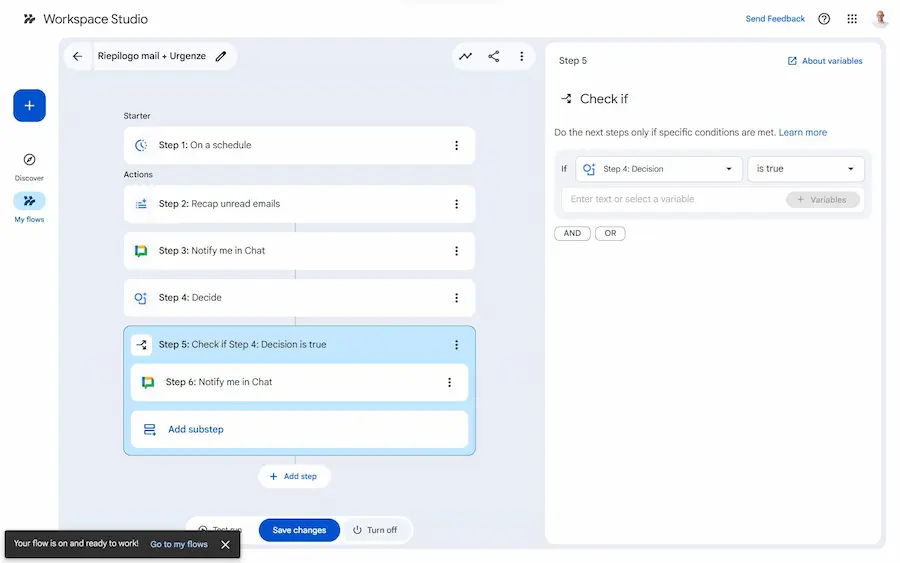Open Step 2 Recap unread emails options menu

click(457, 204)
